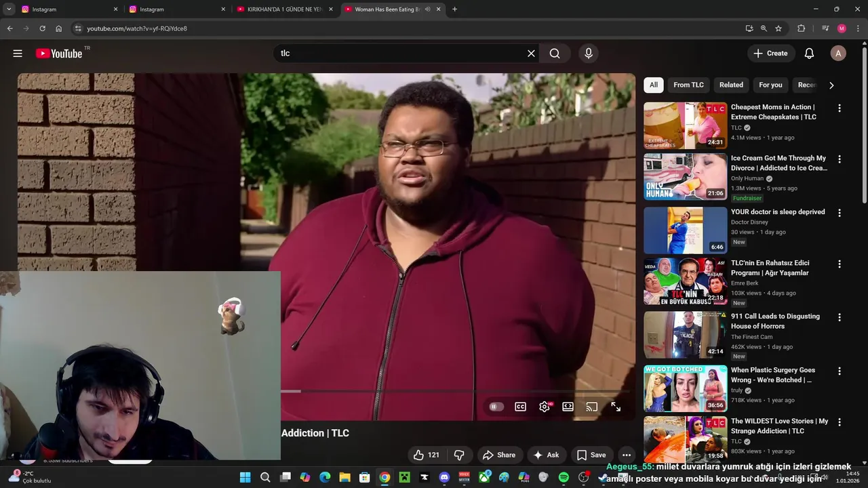Bookmark this page with the star icon
The height and width of the screenshot is (488, 868).
778,28
